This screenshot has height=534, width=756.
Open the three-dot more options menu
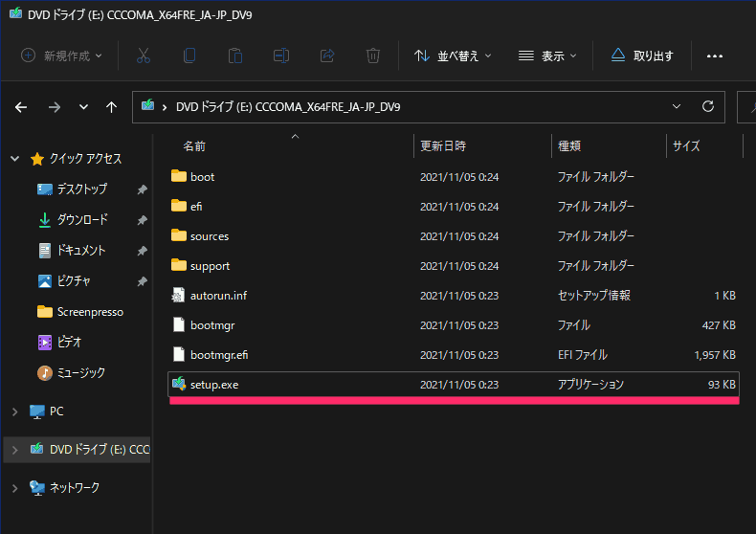click(x=715, y=56)
